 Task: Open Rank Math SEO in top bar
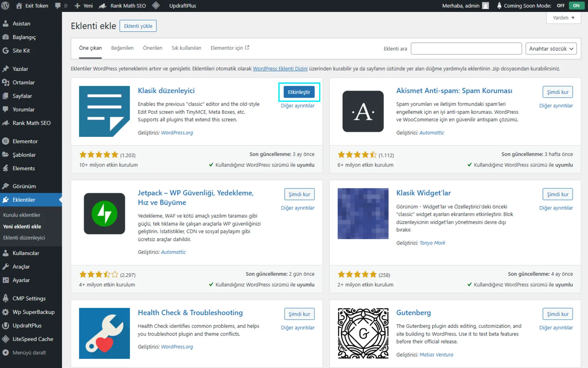[123, 6]
